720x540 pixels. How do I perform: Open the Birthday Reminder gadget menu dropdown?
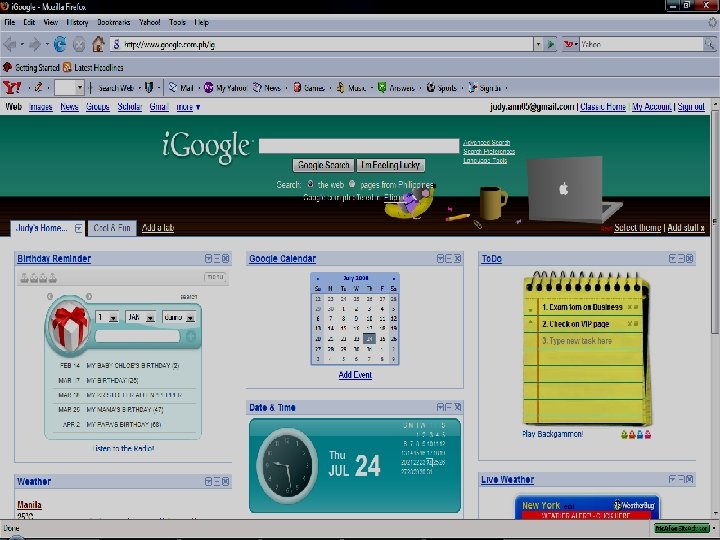click(x=208, y=259)
